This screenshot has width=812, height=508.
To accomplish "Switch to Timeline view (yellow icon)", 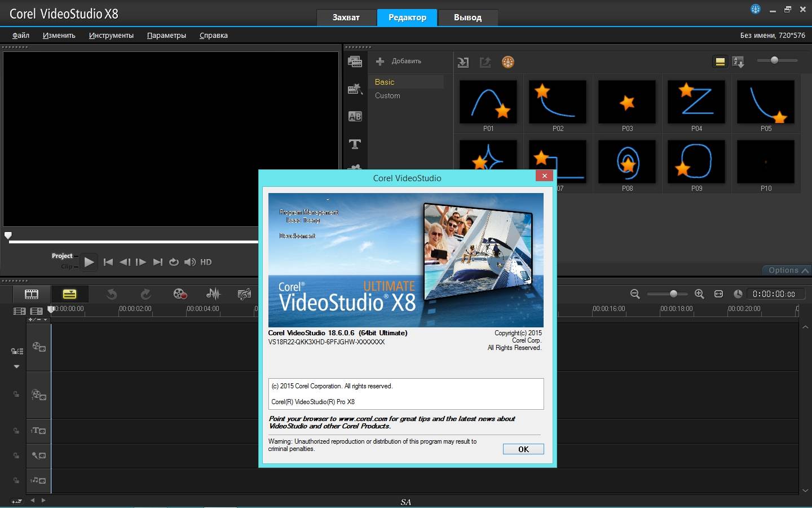I will click(x=69, y=294).
